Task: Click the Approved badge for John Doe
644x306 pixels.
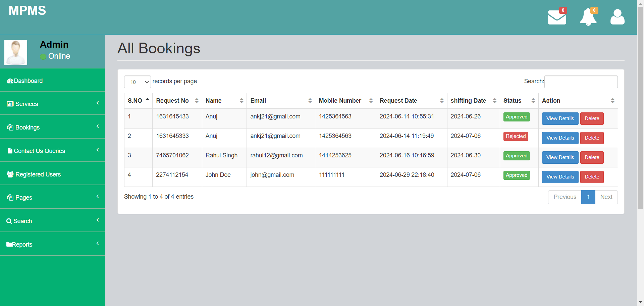Action: [x=516, y=175]
